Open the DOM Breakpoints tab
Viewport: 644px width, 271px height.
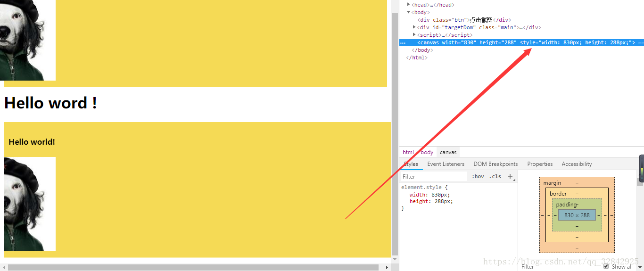point(495,164)
